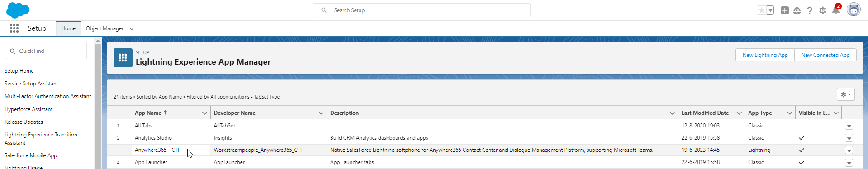Open the Setup gear icon
This screenshot has height=169, width=868.
click(x=823, y=10)
